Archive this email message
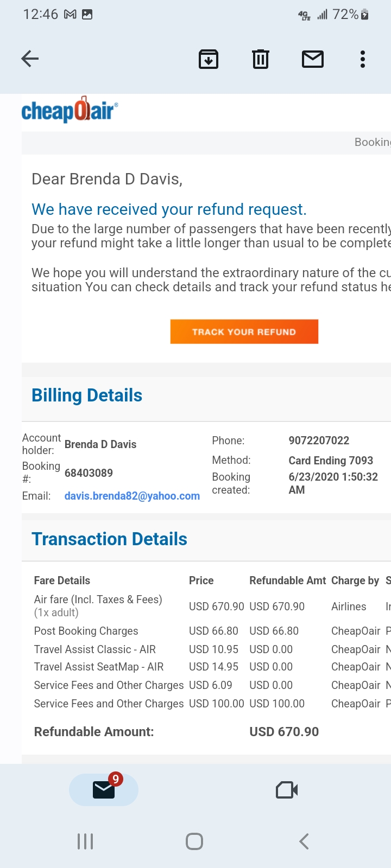The width and height of the screenshot is (391, 868). click(x=209, y=59)
